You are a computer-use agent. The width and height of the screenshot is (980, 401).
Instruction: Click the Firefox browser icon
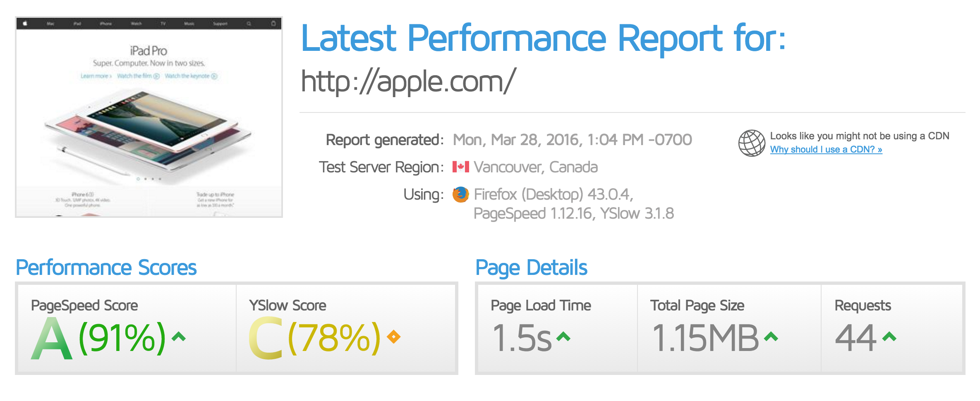[x=461, y=194]
